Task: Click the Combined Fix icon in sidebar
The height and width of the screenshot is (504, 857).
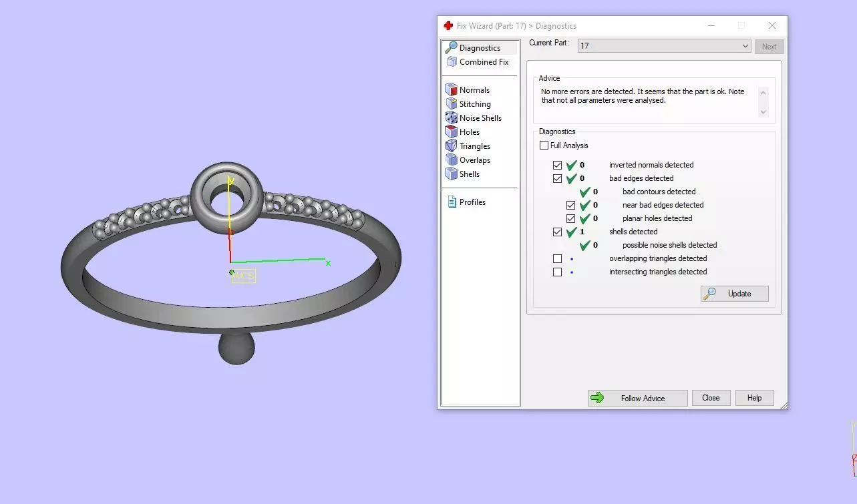Action: tap(451, 62)
